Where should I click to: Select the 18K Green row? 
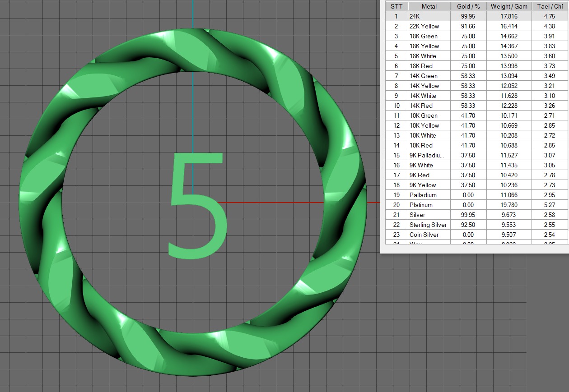pos(476,36)
